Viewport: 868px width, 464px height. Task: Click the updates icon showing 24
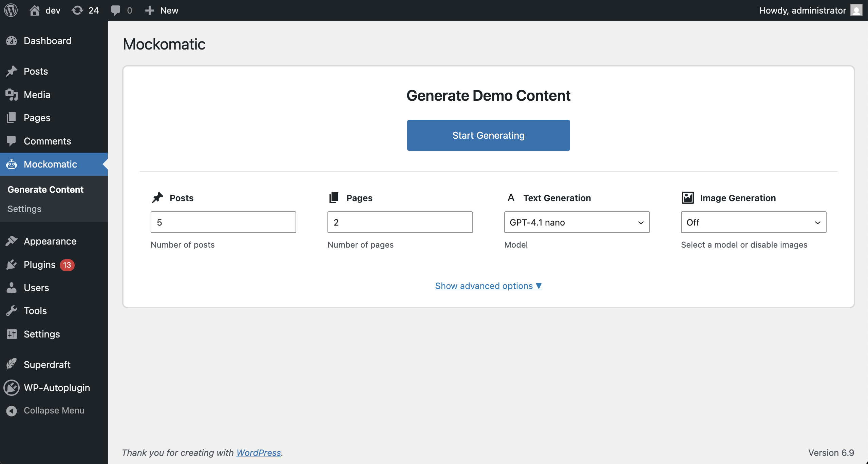(77, 11)
